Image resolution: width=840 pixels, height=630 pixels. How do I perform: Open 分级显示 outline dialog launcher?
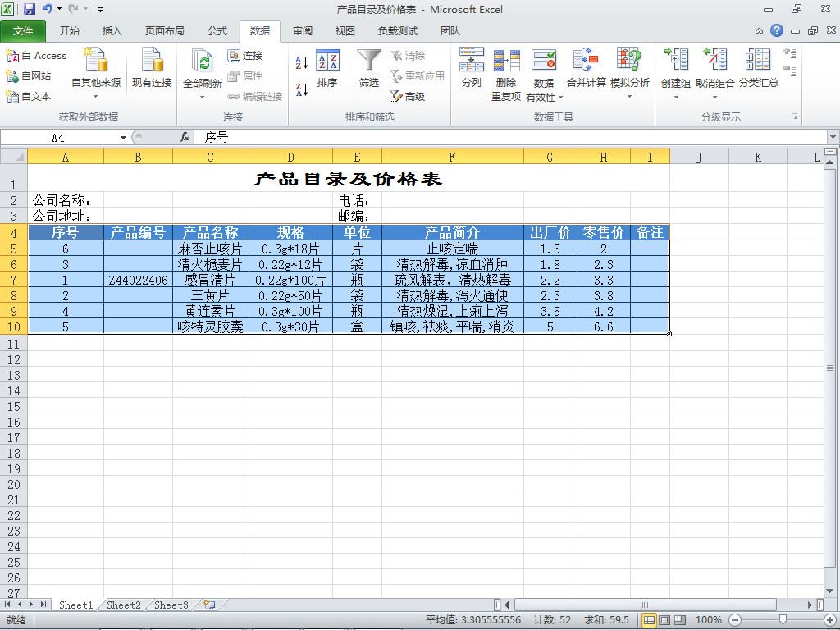(x=794, y=116)
